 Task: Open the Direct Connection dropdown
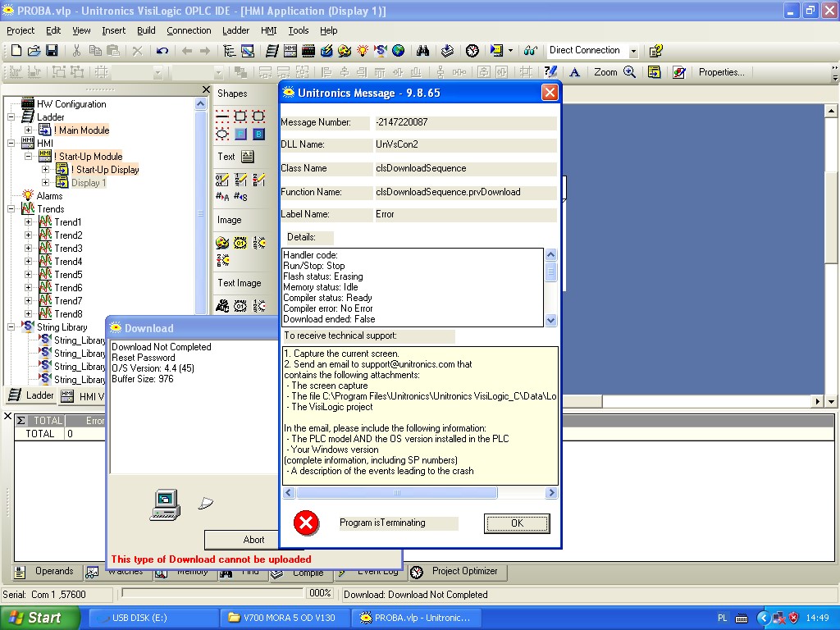tap(633, 51)
